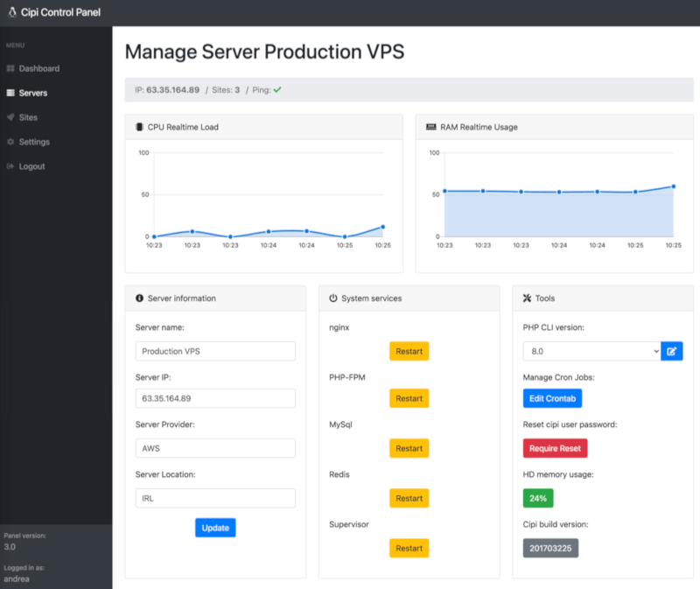Open the Dashboard menu item
This screenshot has width=700, height=589.
(38, 68)
